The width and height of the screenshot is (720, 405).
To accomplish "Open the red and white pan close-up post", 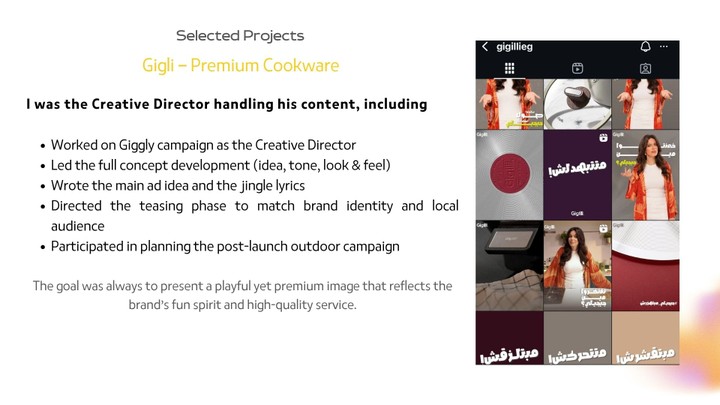I will click(645, 266).
